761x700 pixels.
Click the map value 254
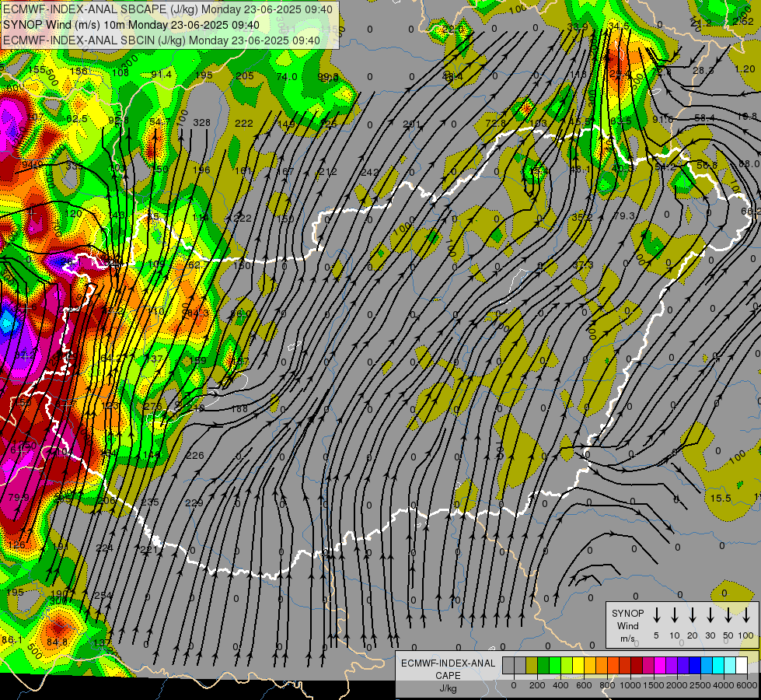point(103,595)
